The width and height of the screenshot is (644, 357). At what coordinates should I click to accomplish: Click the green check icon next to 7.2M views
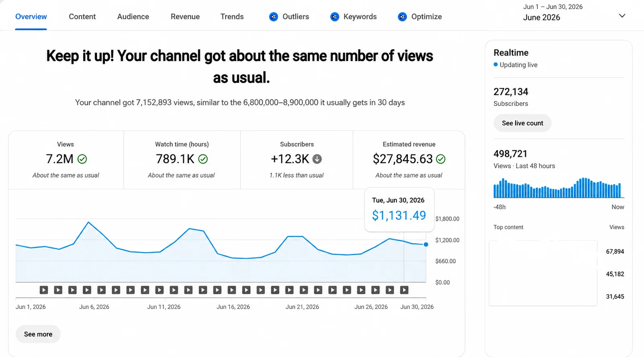(82, 159)
